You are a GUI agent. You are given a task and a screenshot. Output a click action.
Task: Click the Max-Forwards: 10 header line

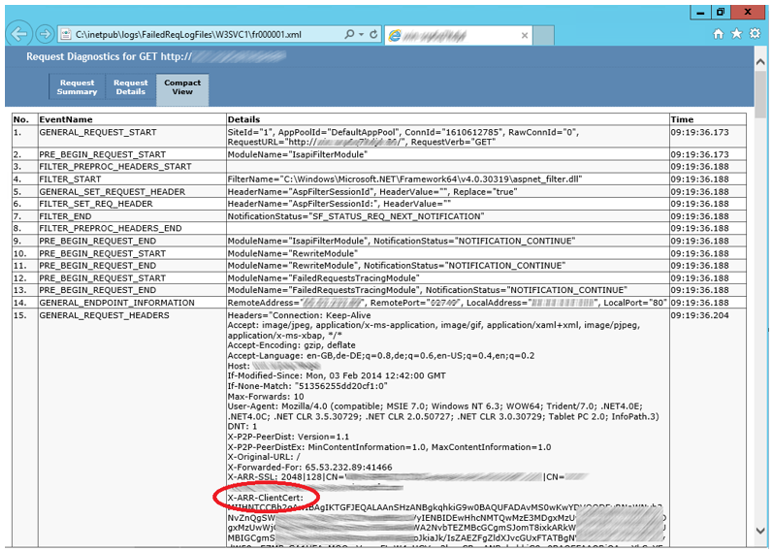click(266, 396)
